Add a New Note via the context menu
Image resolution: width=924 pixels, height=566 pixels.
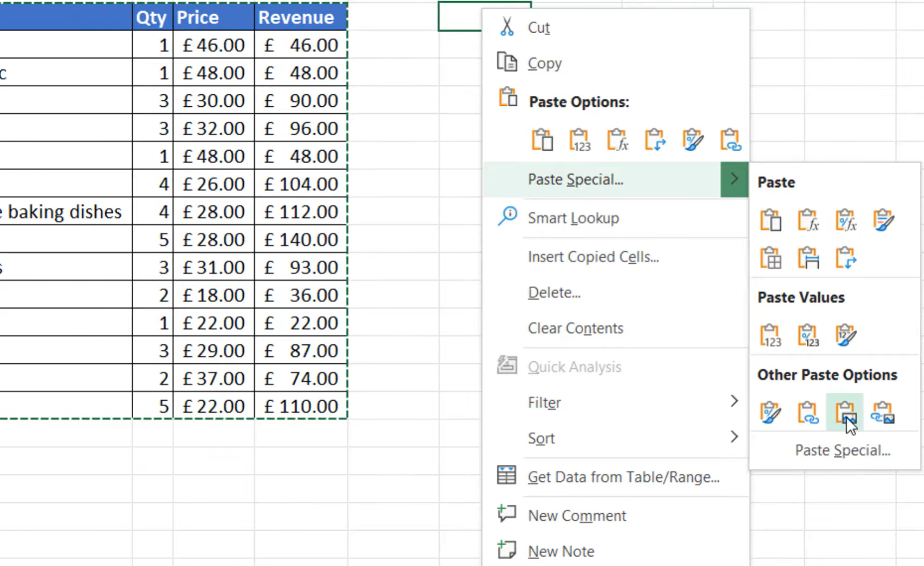615,551
